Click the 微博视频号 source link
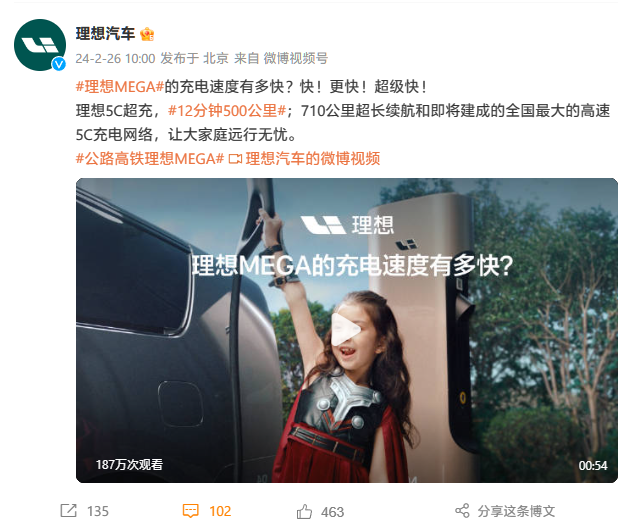 pos(296,58)
